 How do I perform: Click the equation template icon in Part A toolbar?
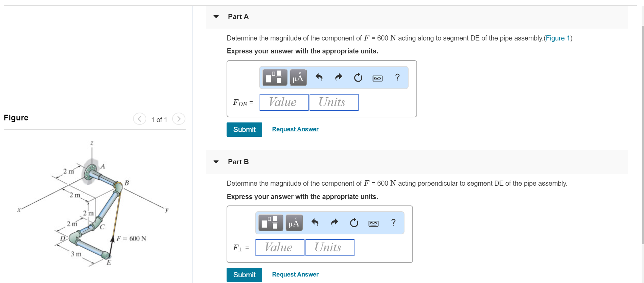click(x=274, y=77)
